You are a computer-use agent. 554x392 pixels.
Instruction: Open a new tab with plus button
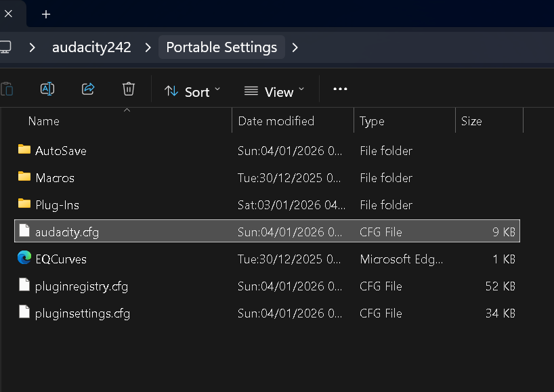click(x=46, y=14)
